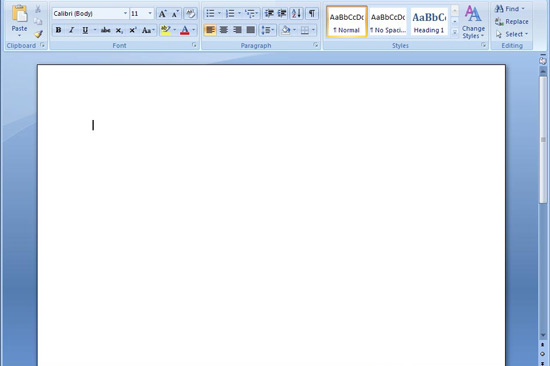The image size is (550, 366).
Task: Open borders dropdown arrow
Action: 313,30
